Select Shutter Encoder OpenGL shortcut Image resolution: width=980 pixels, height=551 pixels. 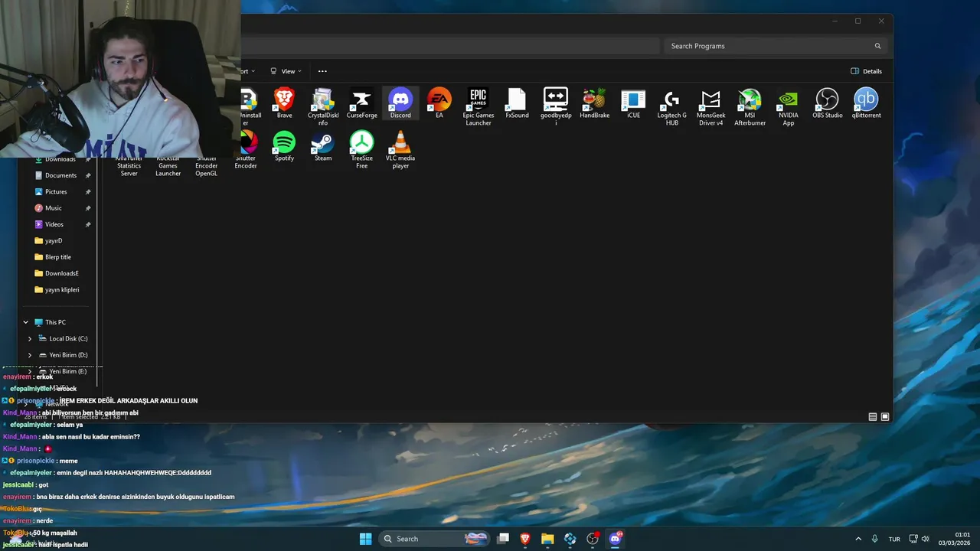coord(207,165)
